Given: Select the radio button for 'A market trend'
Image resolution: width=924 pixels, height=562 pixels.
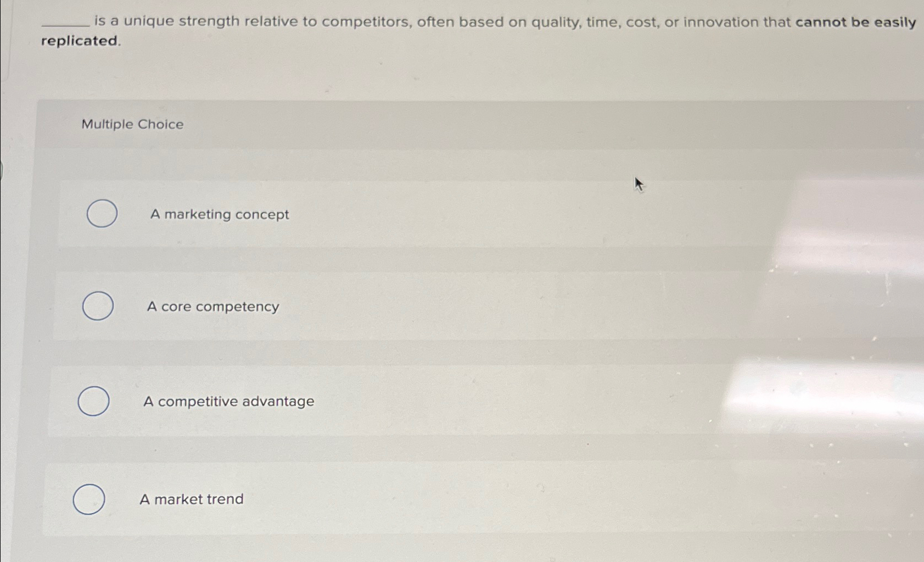Looking at the screenshot, I should (x=89, y=499).
